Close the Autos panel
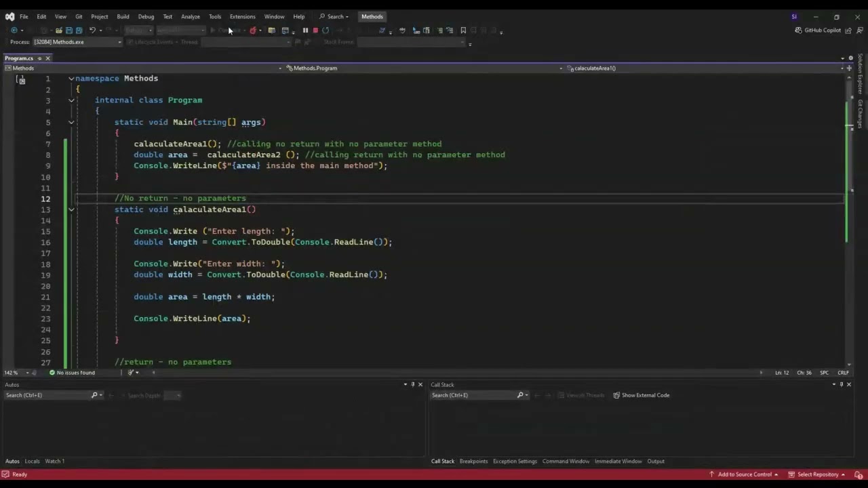Viewport: 868px width, 488px height. pos(420,384)
